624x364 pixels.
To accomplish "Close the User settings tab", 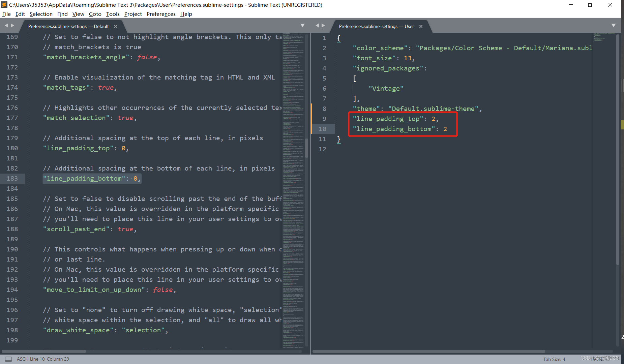I will click(x=421, y=26).
